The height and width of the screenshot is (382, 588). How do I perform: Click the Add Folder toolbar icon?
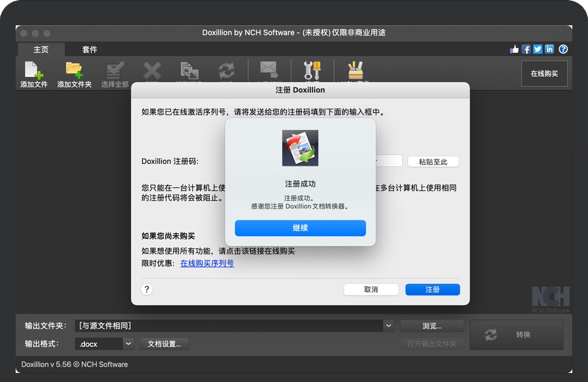tap(74, 74)
